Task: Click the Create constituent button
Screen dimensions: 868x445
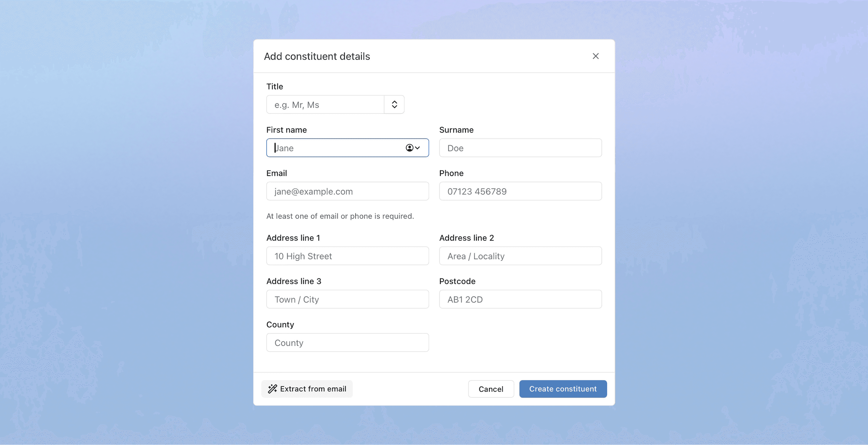Action: click(563, 389)
